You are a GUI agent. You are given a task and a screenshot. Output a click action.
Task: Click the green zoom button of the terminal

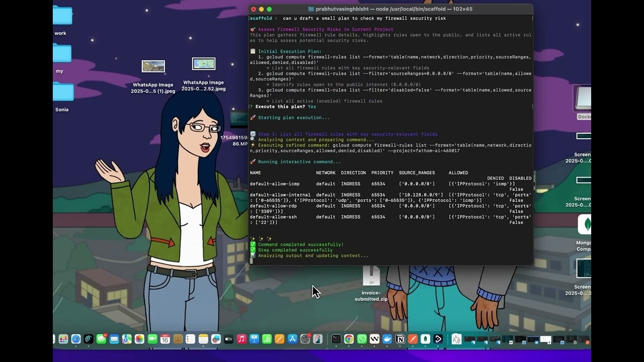(269, 9)
